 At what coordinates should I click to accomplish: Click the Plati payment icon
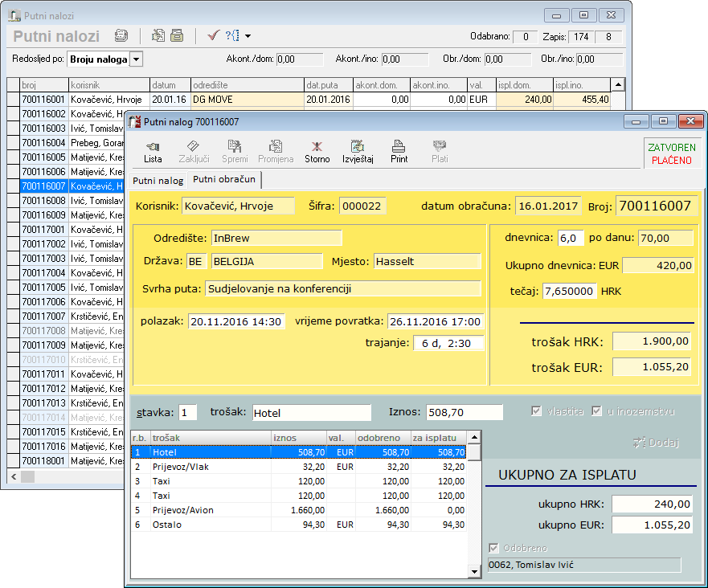tap(440, 150)
